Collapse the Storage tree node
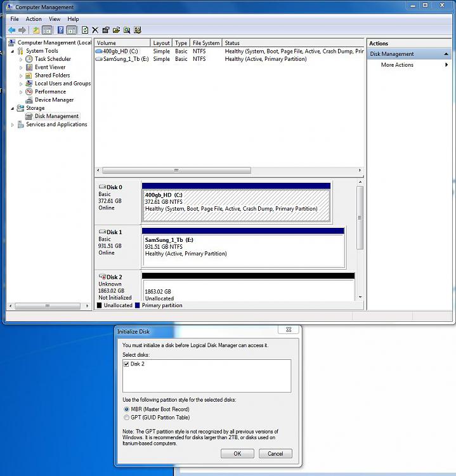 pyautogui.click(x=13, y=109)
